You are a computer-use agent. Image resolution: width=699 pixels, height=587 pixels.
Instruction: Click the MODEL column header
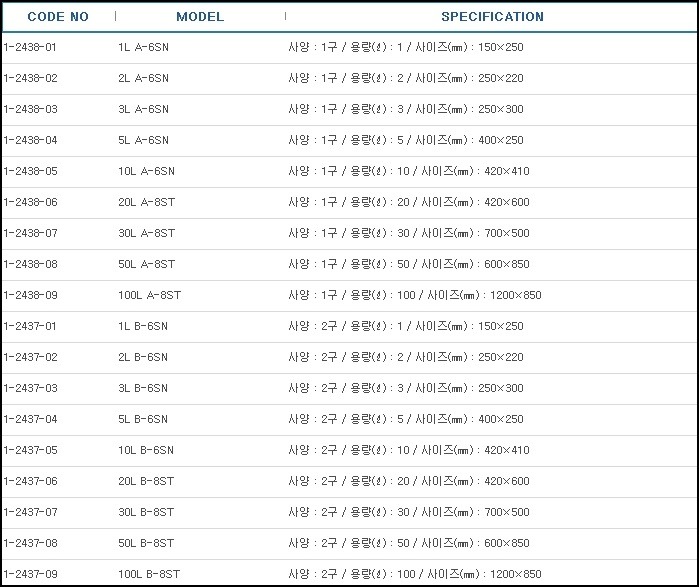coord(200,16)
